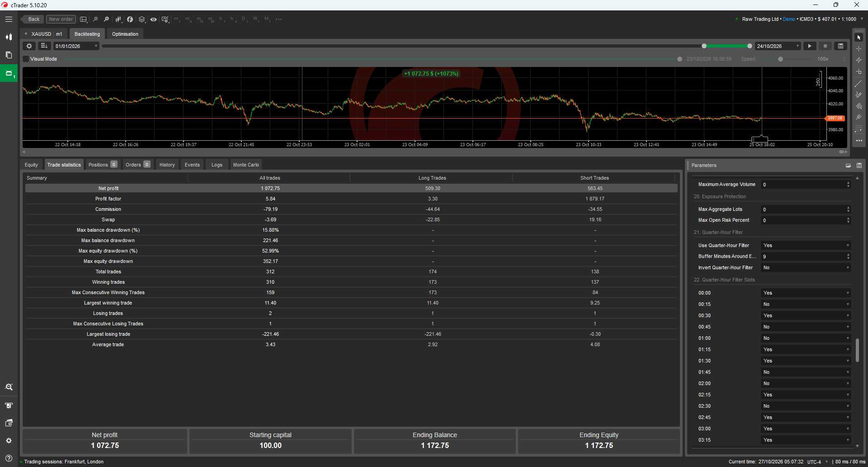Select the pencil freehand drawing tool
Image resolution: width=868 pixels, height=467 pixels.
[859, 95]
